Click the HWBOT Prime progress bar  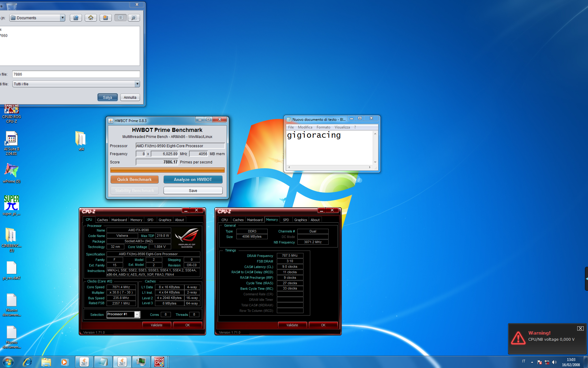click(x=167, y=170)
